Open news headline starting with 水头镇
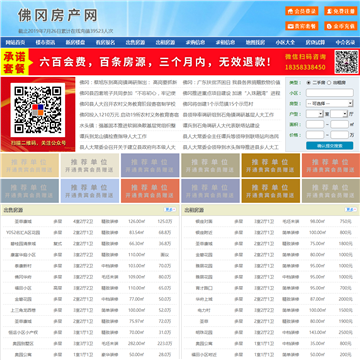 point(127,126)
